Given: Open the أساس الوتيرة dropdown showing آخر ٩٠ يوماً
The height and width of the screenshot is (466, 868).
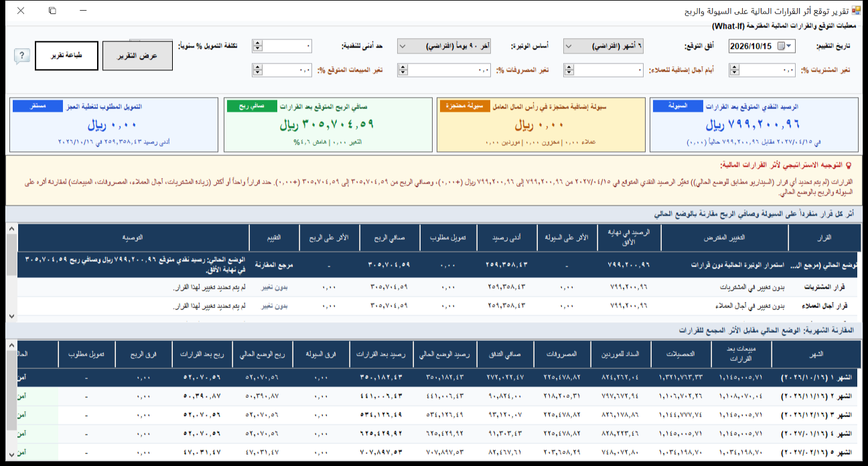Looking at the screenshot, I should [x=445, y=46].
